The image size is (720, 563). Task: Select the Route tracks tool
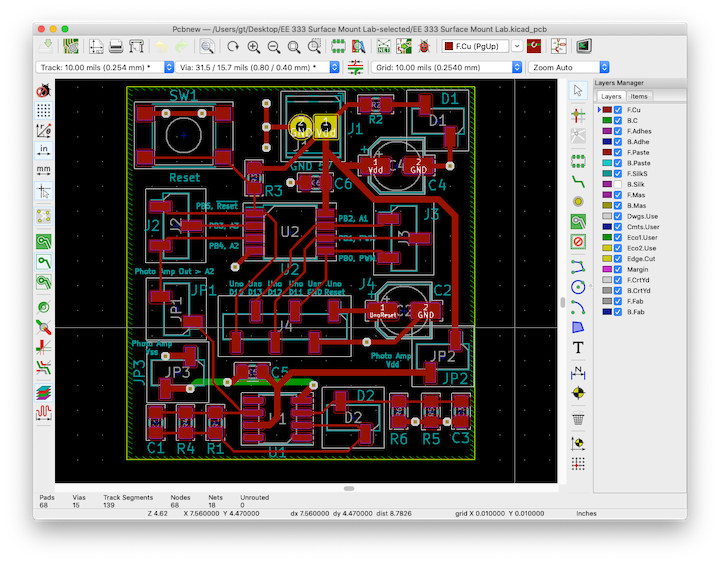578,179
